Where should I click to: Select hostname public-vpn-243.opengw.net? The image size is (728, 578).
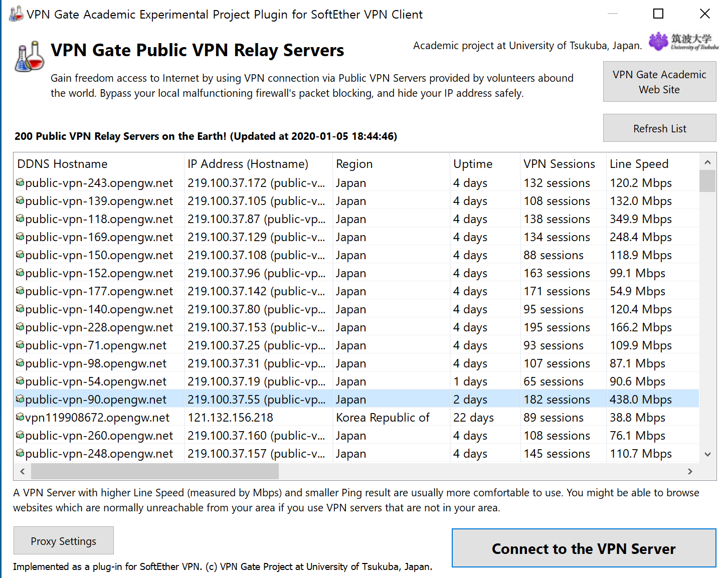(x=99, y=183)
